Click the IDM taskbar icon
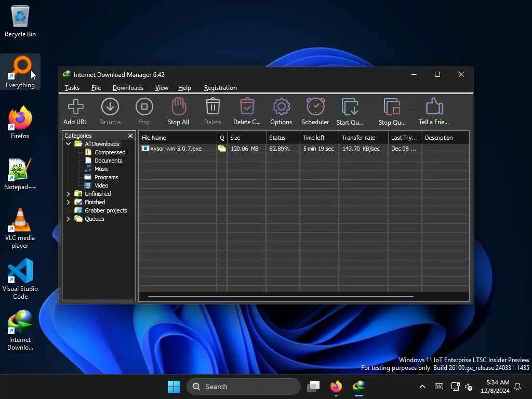Image resolution: width=532 pixels, height=399 pixels. coord(358,387)
